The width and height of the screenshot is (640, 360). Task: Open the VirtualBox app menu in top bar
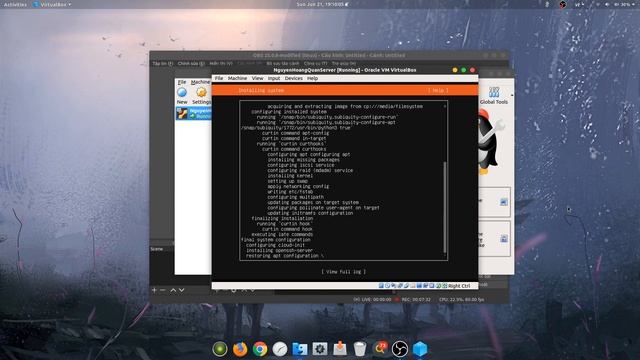[x=52, y=4]
